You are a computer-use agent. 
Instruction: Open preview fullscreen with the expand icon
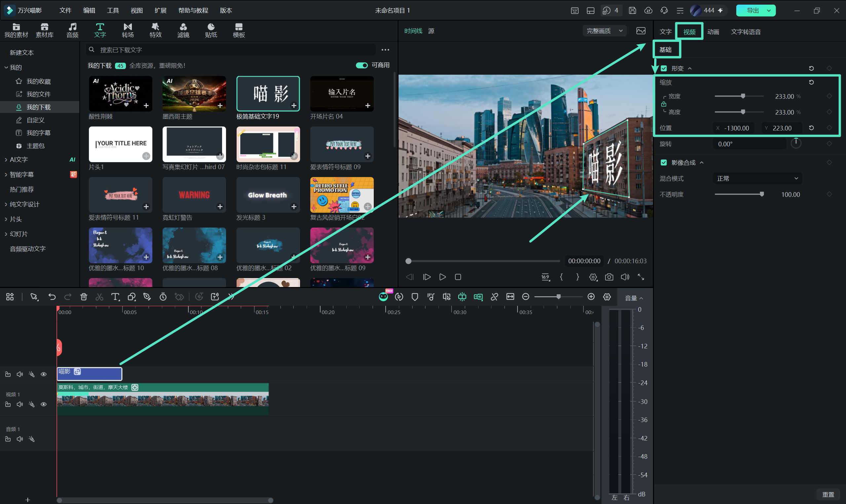coord(641,277)
